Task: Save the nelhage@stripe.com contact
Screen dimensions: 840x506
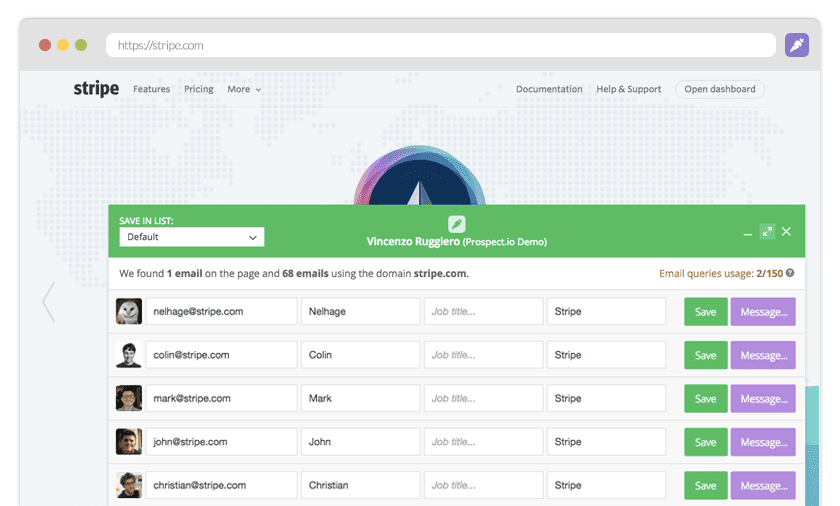Action: 706,312
